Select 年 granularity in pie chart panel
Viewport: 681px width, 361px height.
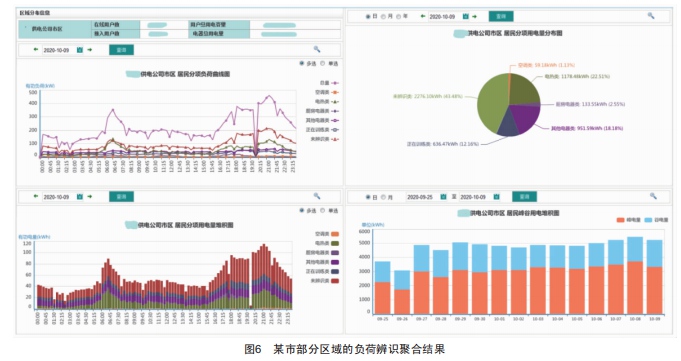[x=399, y=17]
